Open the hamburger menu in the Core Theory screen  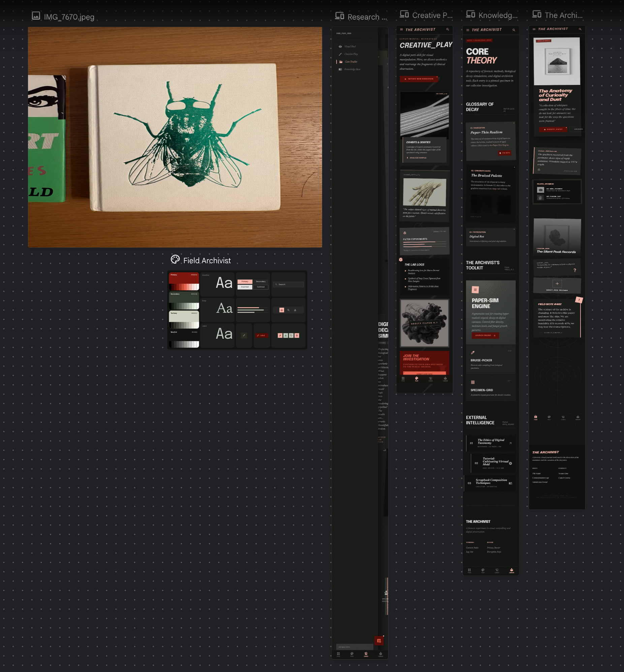click(467, 30)
